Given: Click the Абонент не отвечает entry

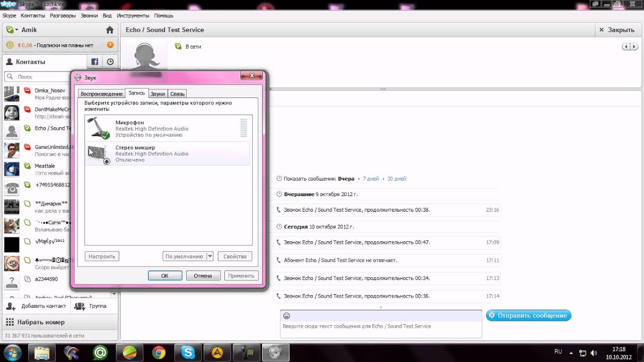Looking at the screenshot, I should click(x=386, y=260).
